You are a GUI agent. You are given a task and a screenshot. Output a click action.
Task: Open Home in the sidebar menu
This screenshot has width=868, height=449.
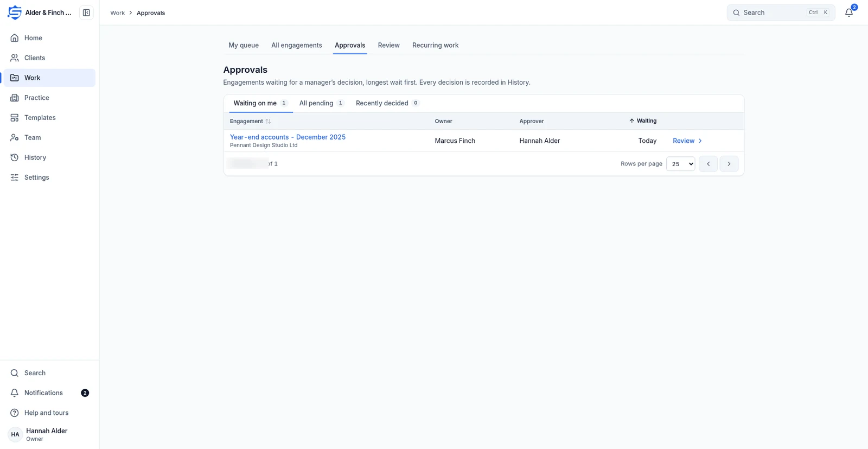point(49,38)
